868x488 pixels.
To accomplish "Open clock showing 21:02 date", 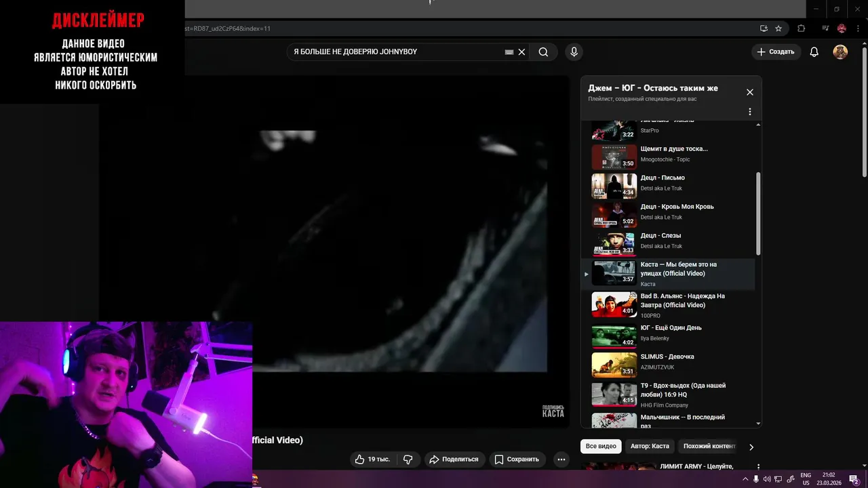I will point(828,479).
